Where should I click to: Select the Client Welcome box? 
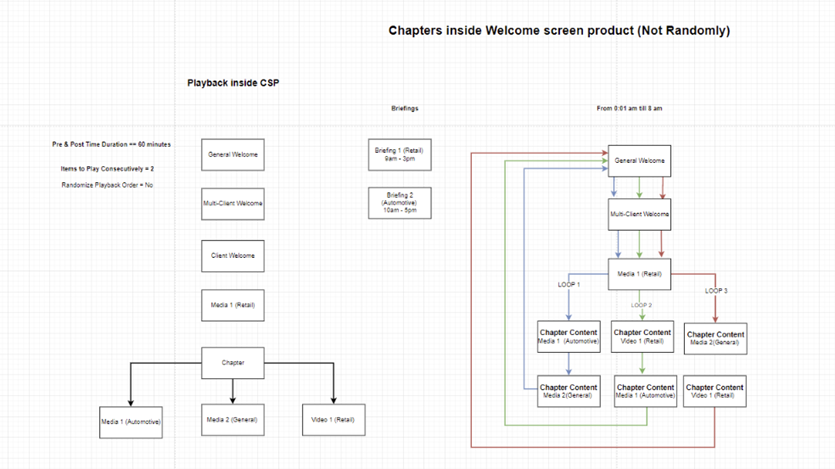click(x=232, y=256)
